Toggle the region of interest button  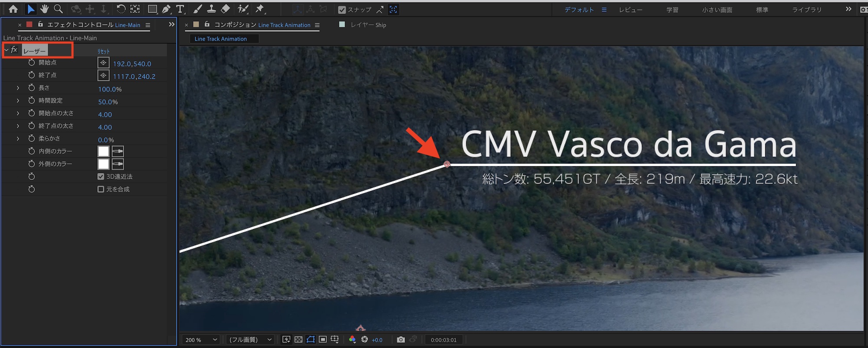click(322, 340)
